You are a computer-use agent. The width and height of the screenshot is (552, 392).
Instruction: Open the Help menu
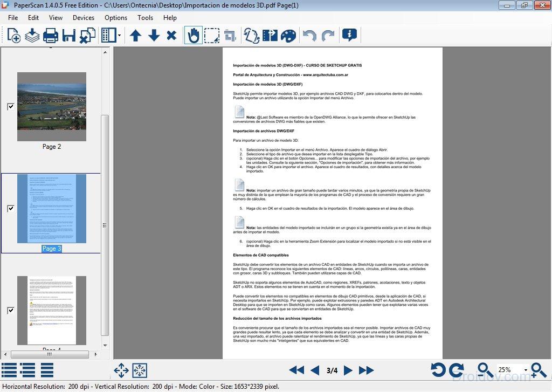tap(170, 18)
